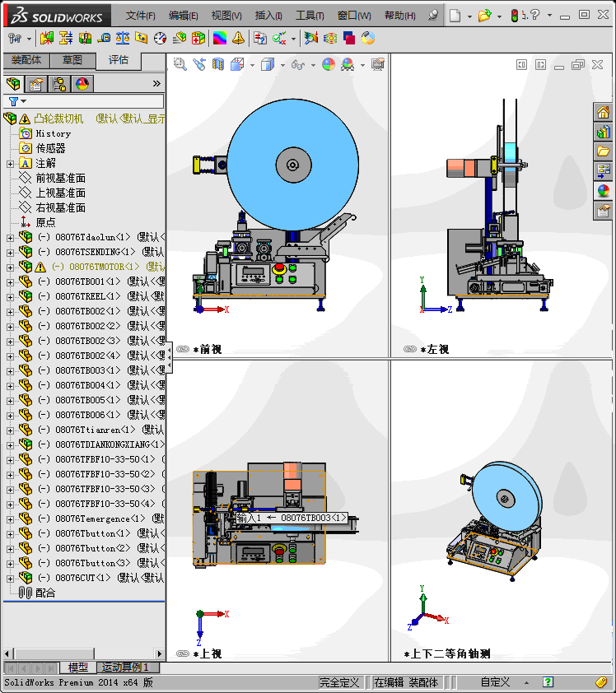Open the 文件(F) menu

(x=140, y=16)
